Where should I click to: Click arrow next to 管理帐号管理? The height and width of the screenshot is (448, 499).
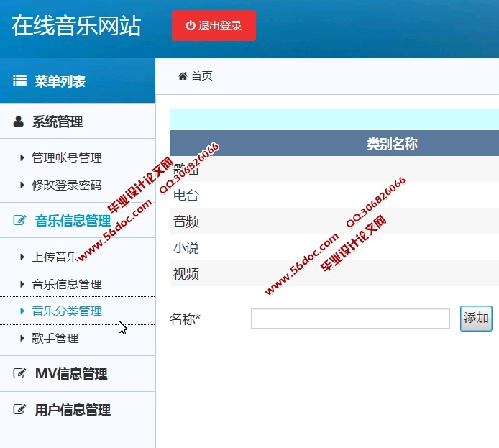tap(22, 157)
